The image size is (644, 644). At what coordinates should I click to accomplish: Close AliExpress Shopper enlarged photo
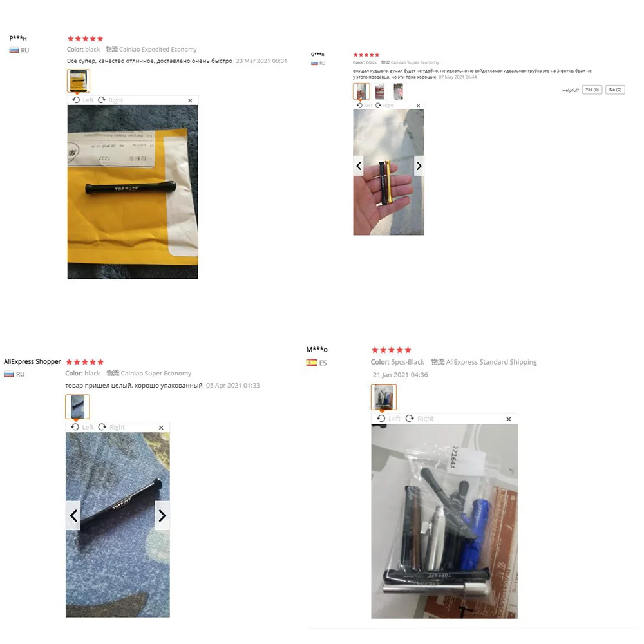(161, 428)
